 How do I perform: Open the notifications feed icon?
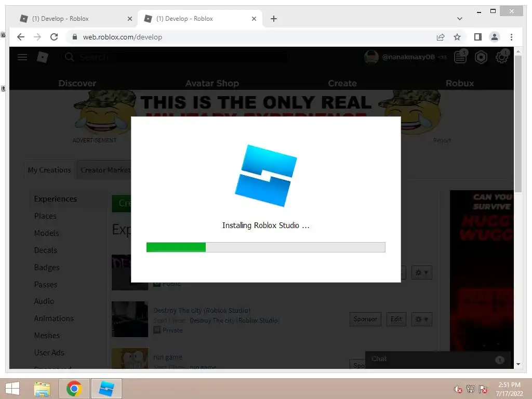460,57
